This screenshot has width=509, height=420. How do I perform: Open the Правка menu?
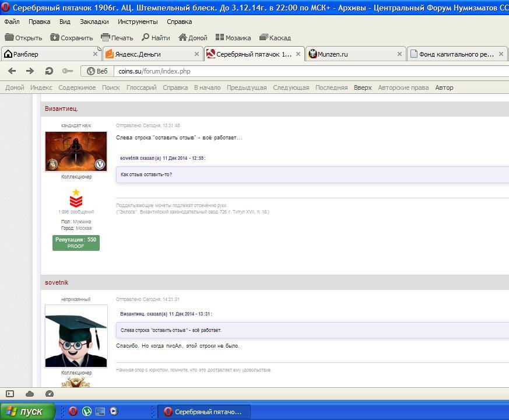click(x=39, y=22)
